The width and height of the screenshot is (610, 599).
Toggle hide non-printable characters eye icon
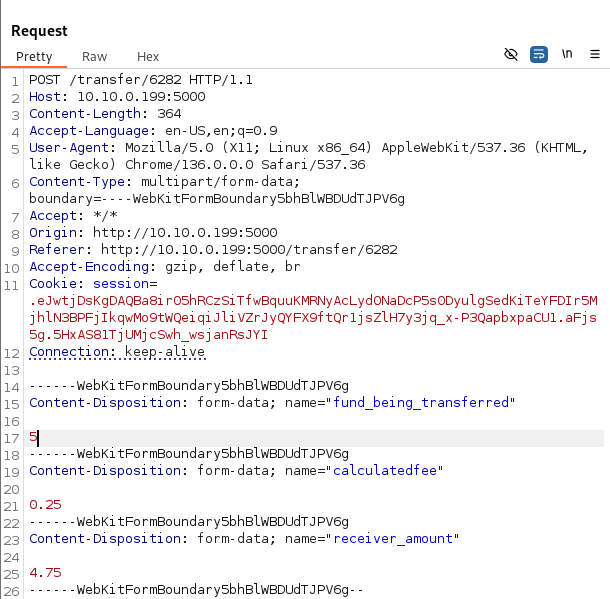pos(511,54)
